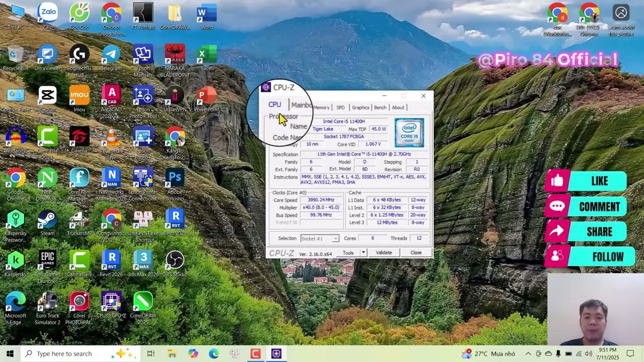The width and height of the screenshot is (644, 362).
Task: Open Task View on the taskbar
Action: point(150,353)
